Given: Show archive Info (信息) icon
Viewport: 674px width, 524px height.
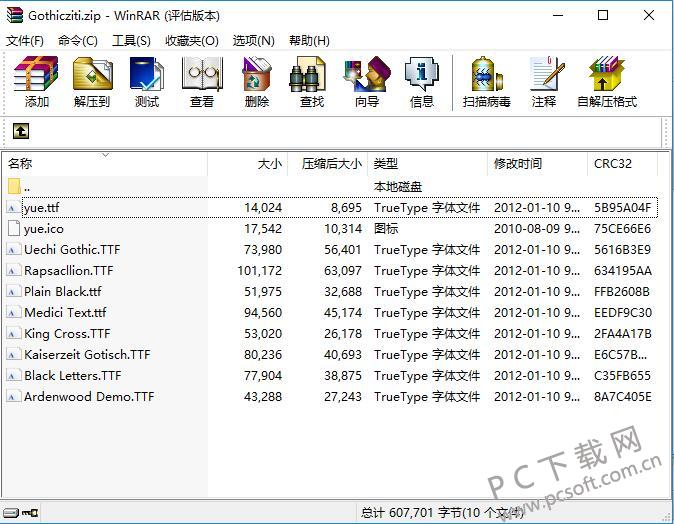Looking at the screenshot, I should (x=422, y=74).
